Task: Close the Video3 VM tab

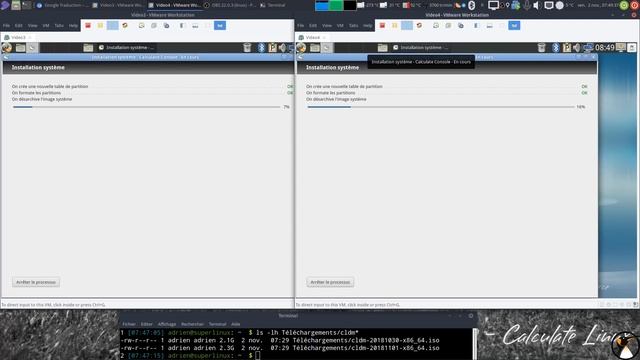Action: pyautogui.click(x=30, y=38)
